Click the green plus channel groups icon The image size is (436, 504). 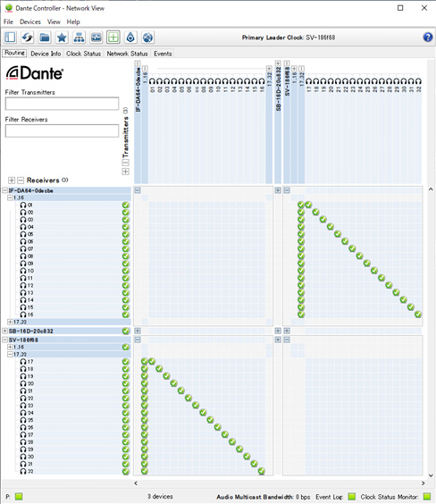click(113, 38)
